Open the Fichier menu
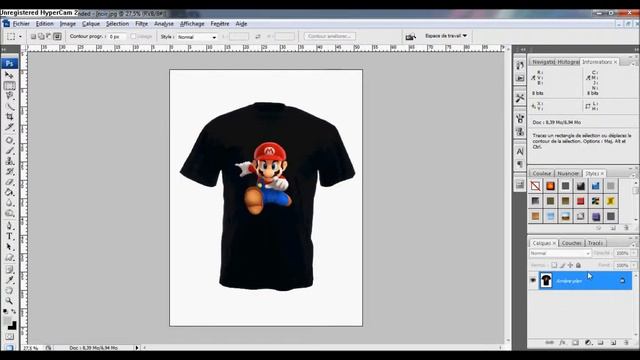 click(21, 24)
